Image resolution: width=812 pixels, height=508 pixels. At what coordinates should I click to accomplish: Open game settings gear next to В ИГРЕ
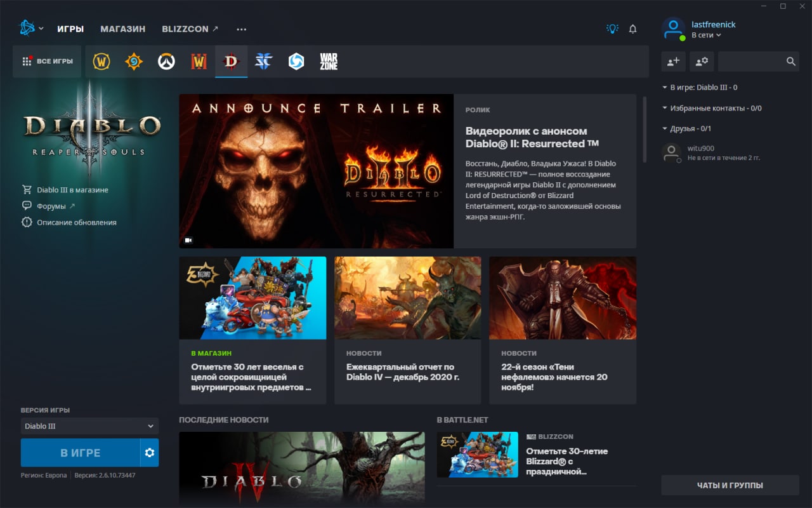tap(150, 453)
